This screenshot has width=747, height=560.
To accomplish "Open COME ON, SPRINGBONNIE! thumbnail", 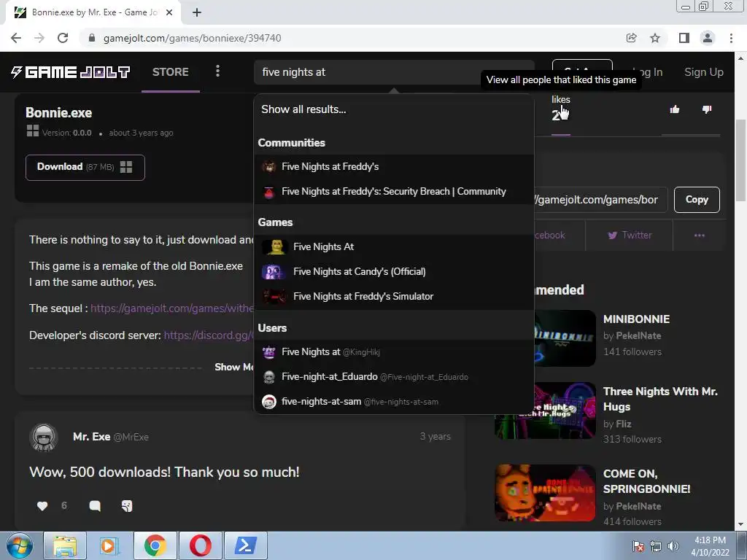I will [545, 493].
